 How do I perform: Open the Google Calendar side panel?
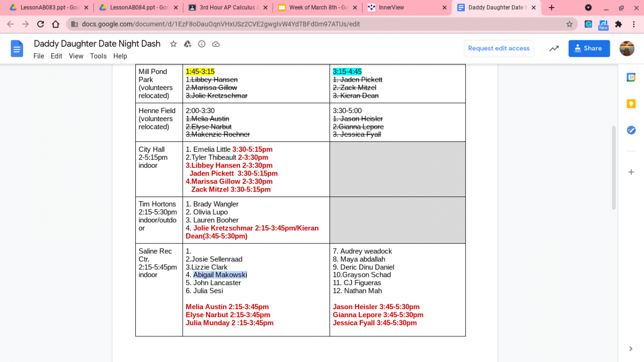click(631, 77)
